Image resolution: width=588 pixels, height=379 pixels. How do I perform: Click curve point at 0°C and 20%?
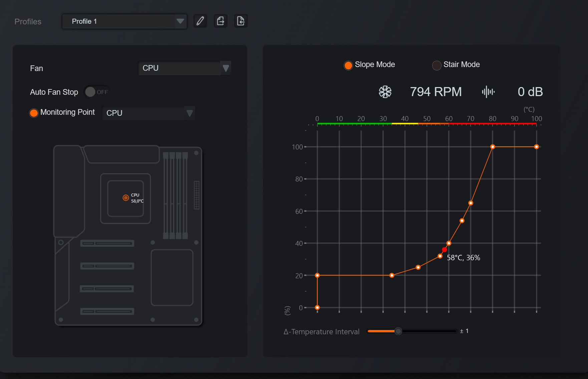(x=317, y=275)
